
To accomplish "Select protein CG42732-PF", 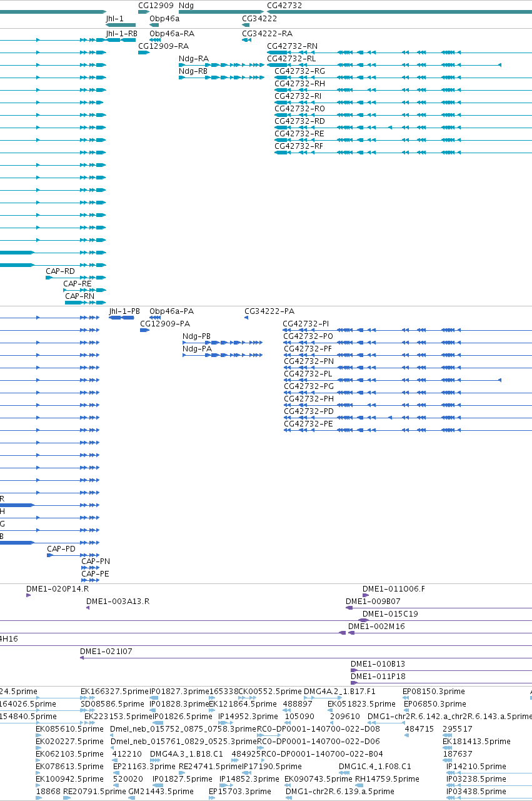I will (x=308, y=349).
